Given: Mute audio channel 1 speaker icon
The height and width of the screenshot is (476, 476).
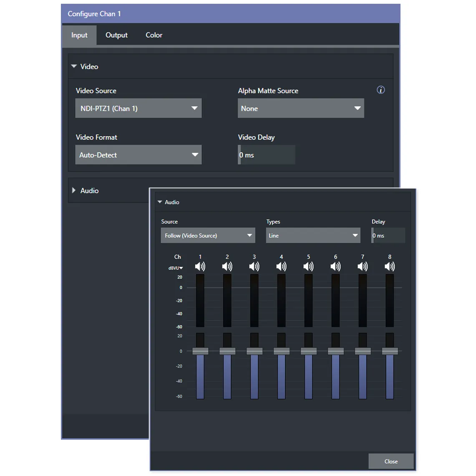Looking at the screenshot, I should point(200,267).
